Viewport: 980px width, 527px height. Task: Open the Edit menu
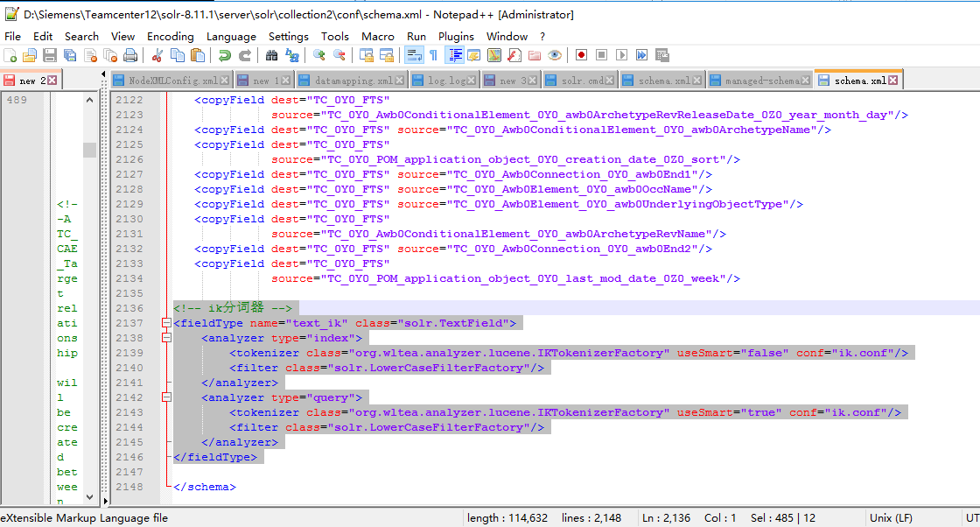coord(43,36)
